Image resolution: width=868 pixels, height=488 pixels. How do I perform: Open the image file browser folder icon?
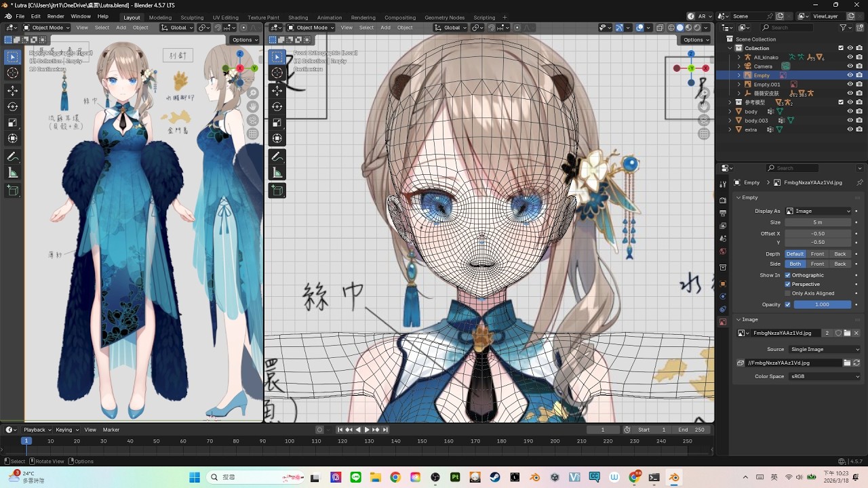[847, 363]
